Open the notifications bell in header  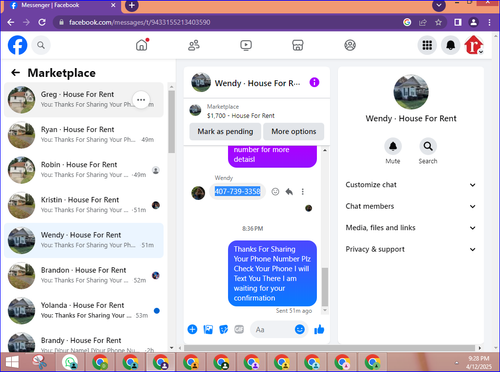(x=451, y=45)
